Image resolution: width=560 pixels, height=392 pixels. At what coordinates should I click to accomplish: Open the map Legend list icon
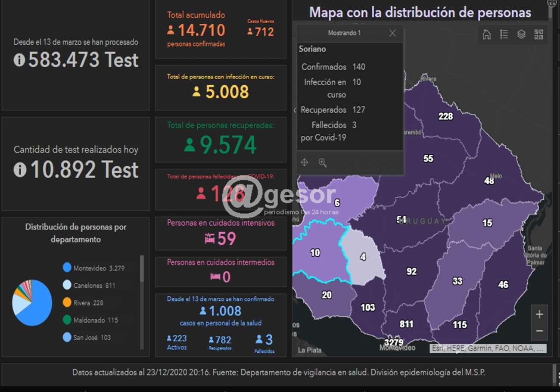[504, 34]
